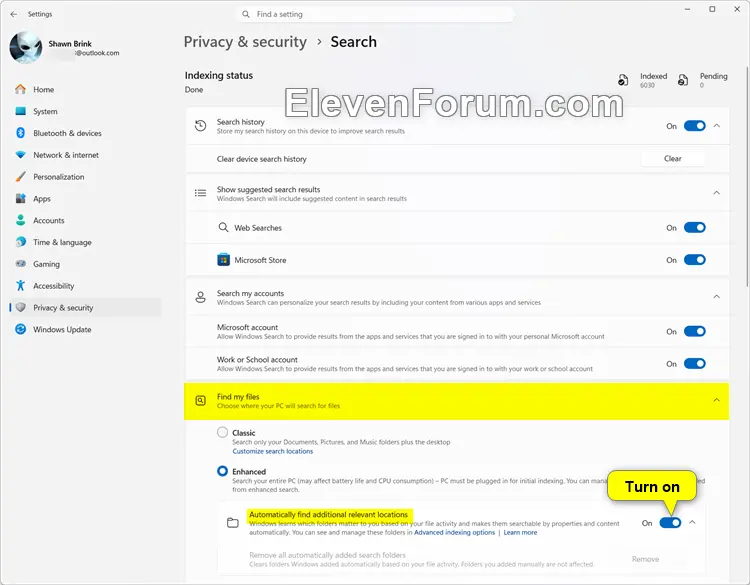Click the Apps icon in sidebar
Image resolution: width=750 pixels, height=585 pixels.
pos(20,199)
